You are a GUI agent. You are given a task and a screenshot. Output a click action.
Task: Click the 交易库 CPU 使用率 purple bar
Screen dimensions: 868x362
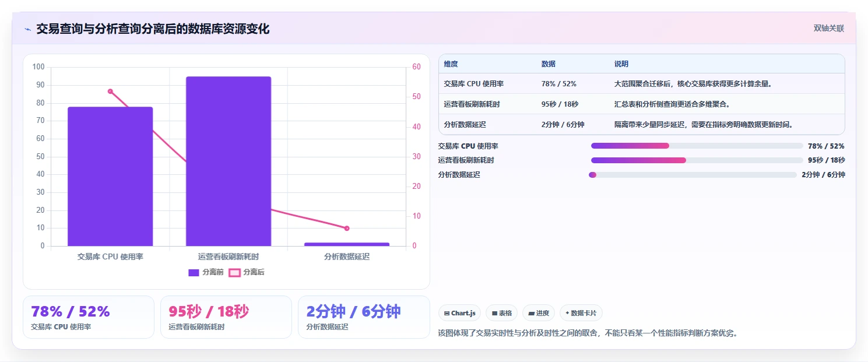click(110, 176)
